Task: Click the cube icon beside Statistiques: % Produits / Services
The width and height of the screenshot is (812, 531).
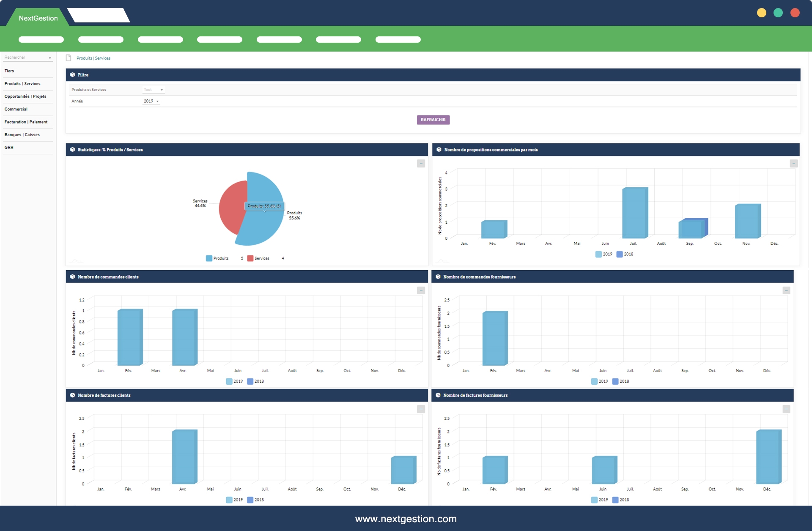Action: (x=72, y=150)
